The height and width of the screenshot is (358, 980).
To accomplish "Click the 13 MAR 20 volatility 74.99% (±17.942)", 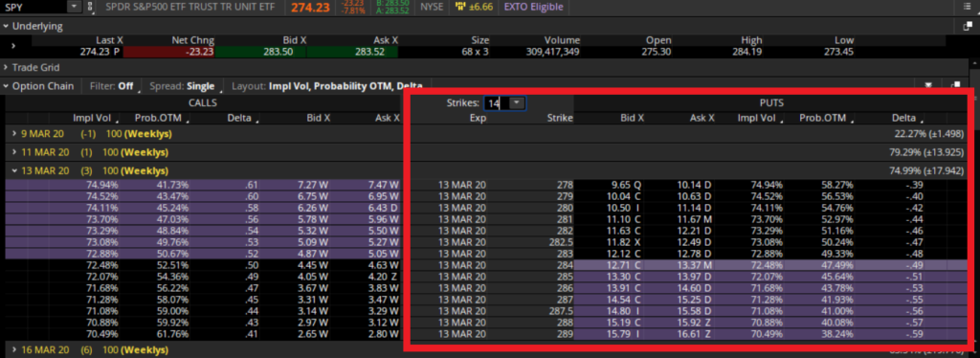I will click(925, 170).
